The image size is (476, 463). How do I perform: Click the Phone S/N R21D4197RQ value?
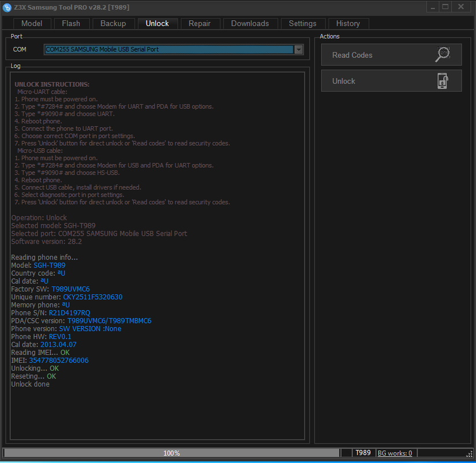69,313
